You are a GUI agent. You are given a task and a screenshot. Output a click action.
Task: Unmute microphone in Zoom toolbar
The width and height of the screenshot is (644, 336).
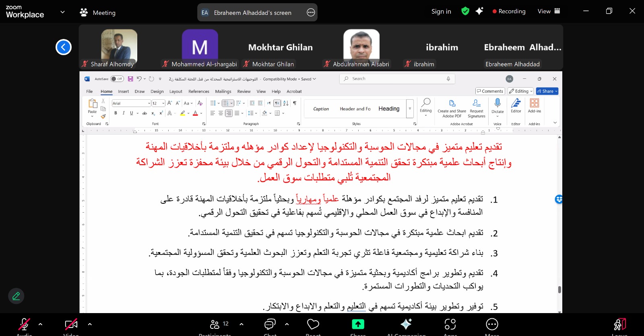24,324
